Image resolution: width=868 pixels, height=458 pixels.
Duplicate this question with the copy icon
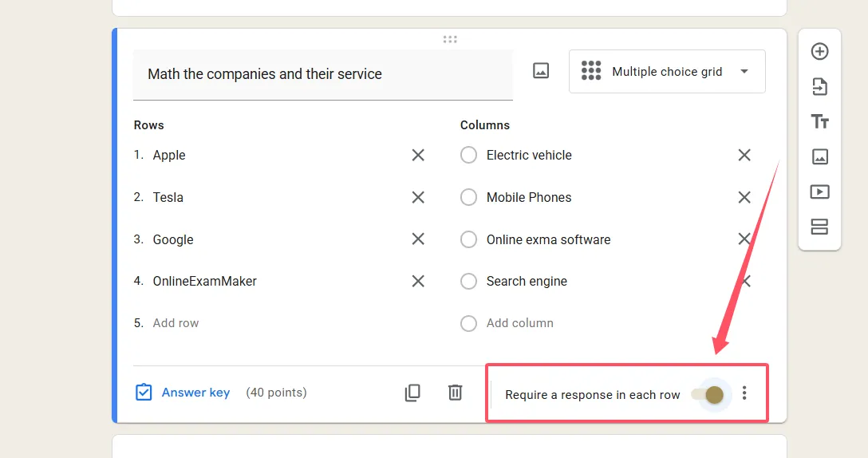(412, 393)
